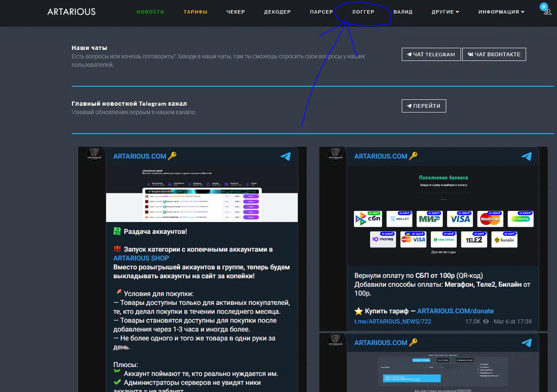This screenshot has height=392, width=557.
Task: Click the Главный новостной Telegram канал heading
Action: 129,104
